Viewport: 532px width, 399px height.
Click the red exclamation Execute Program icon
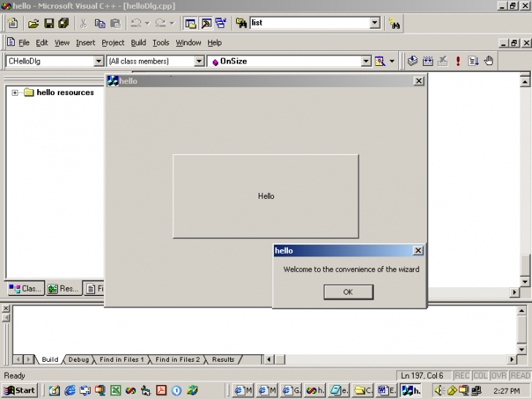[458, 61]
